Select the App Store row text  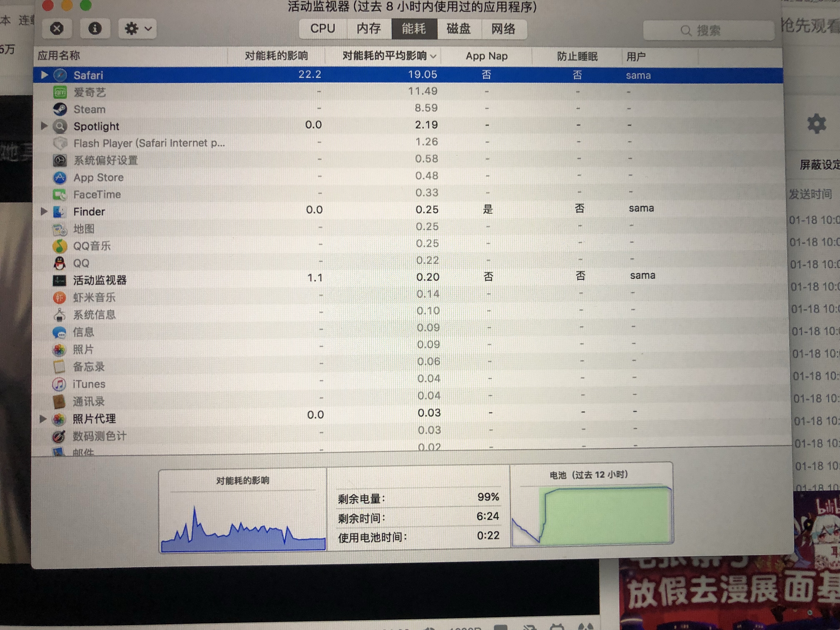(x=99, y=177)
